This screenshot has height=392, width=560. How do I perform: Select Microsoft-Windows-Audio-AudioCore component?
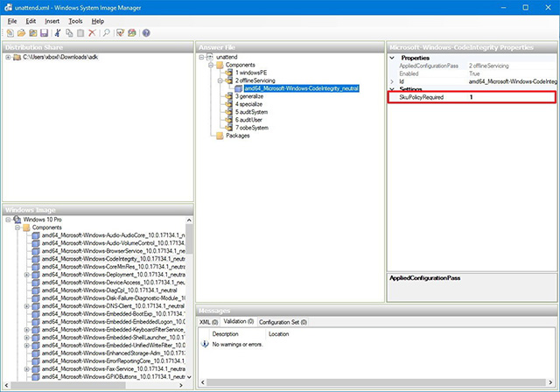113,235
